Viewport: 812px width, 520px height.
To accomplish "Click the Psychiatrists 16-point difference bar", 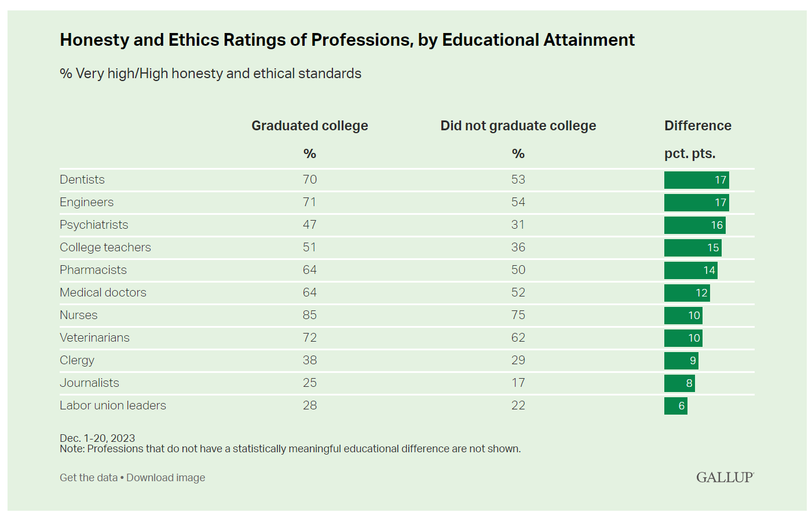I will point(694,225).
